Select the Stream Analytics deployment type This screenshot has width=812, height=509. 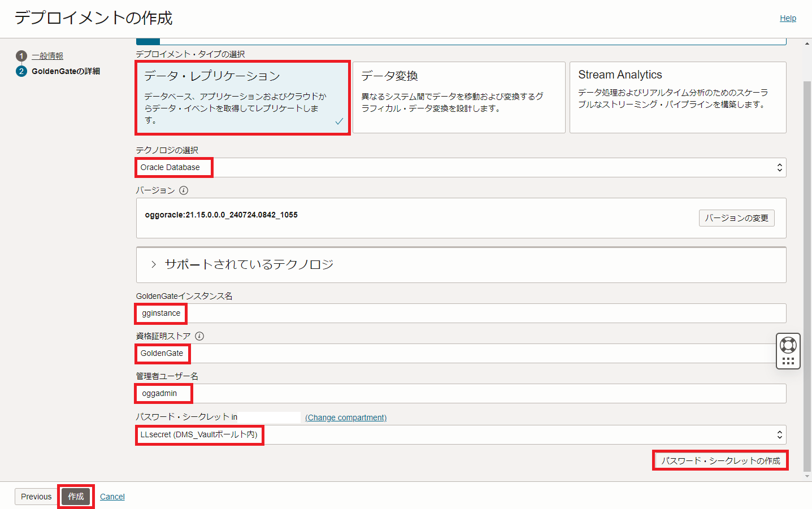point(677,97)
